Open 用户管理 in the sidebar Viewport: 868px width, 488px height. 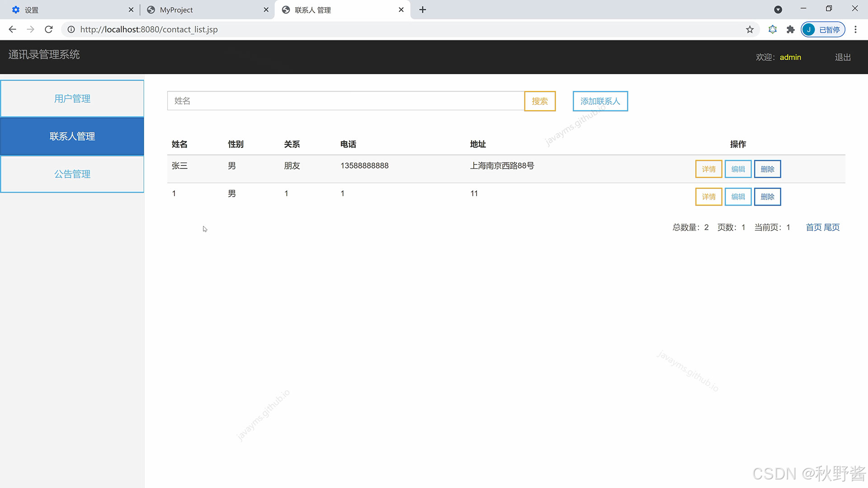coord(72,99)
